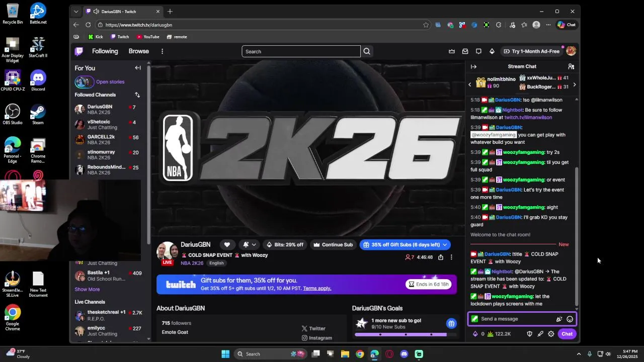Open the Twitch notifications inbox icon

coord(465,51)
